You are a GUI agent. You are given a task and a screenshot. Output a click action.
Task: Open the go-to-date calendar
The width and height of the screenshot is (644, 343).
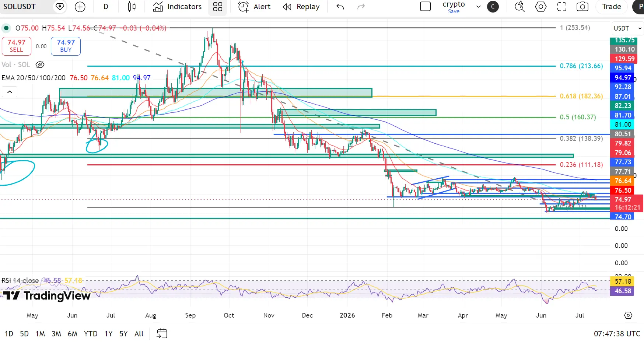point(162,333)
